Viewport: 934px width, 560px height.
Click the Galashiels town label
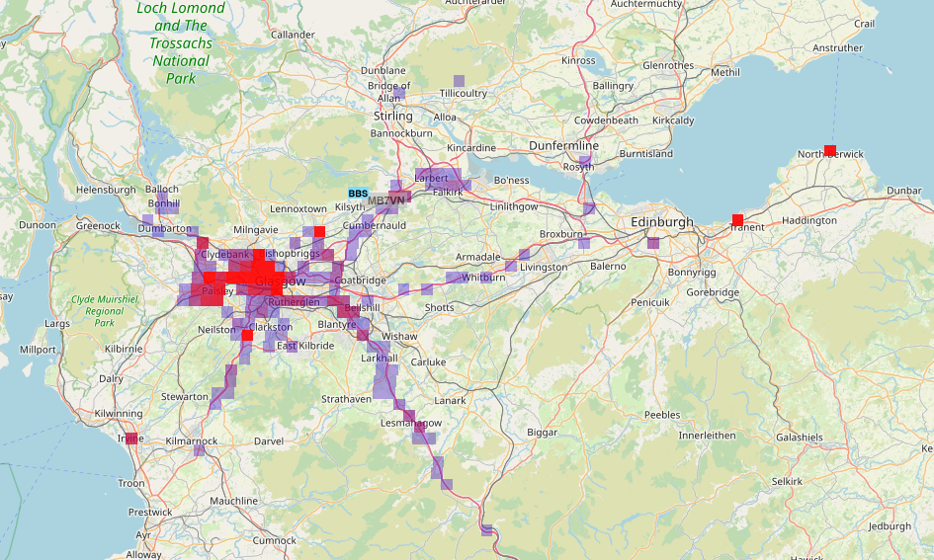coord(800,437)
